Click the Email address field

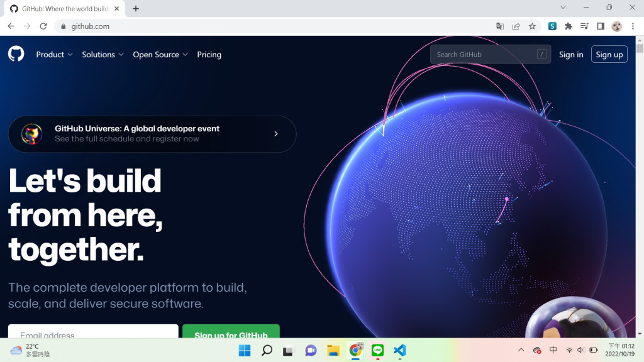tap(93, 331)
